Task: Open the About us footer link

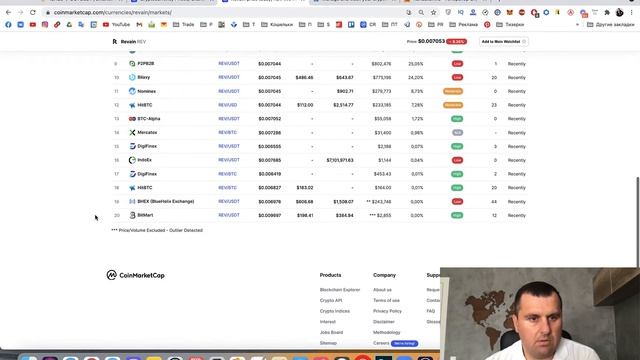Action: click(x=382, y=290)
